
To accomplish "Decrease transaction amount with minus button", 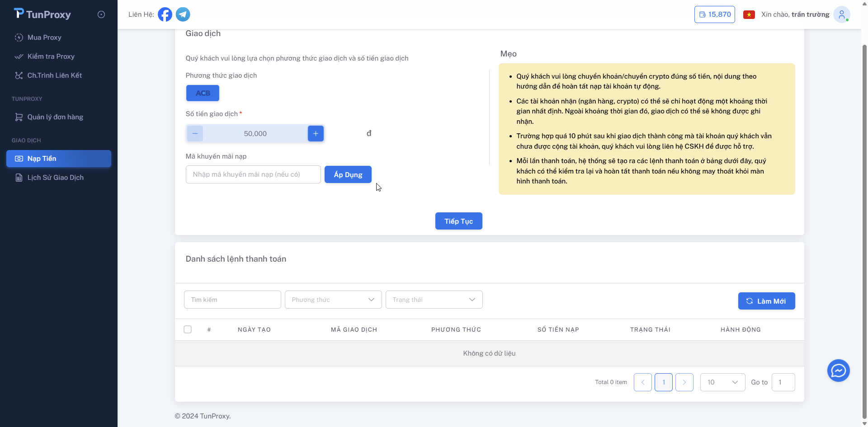I will click(x=195, y=134).
